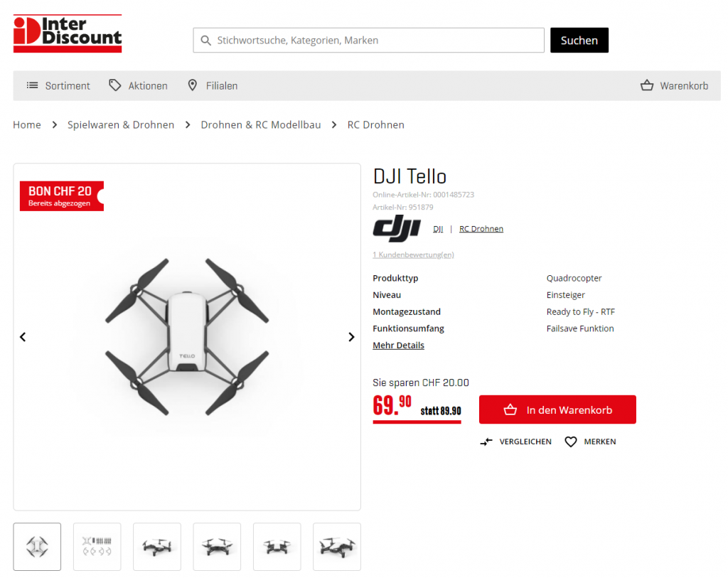Open the 1 Kundenbewertung(en) link

[x=413, y=255]
